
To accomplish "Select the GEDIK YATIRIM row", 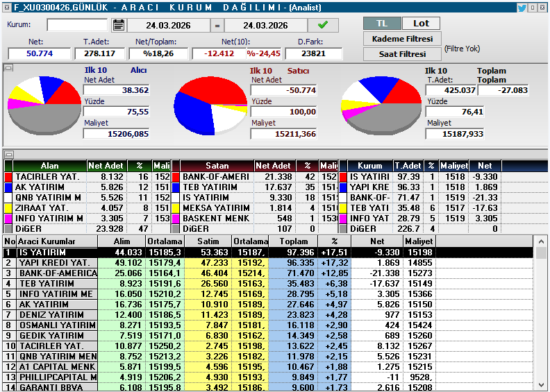I will click(x=268, y=336).
